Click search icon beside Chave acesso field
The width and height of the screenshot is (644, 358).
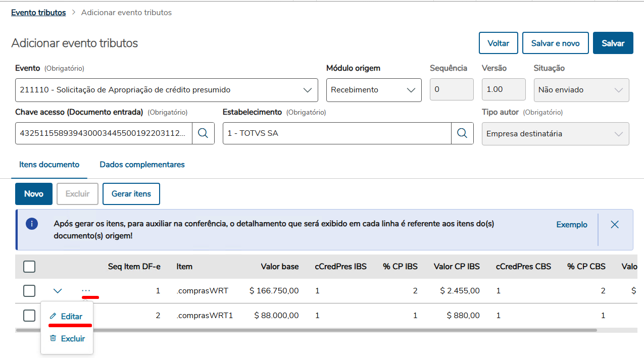pos(203,133)
